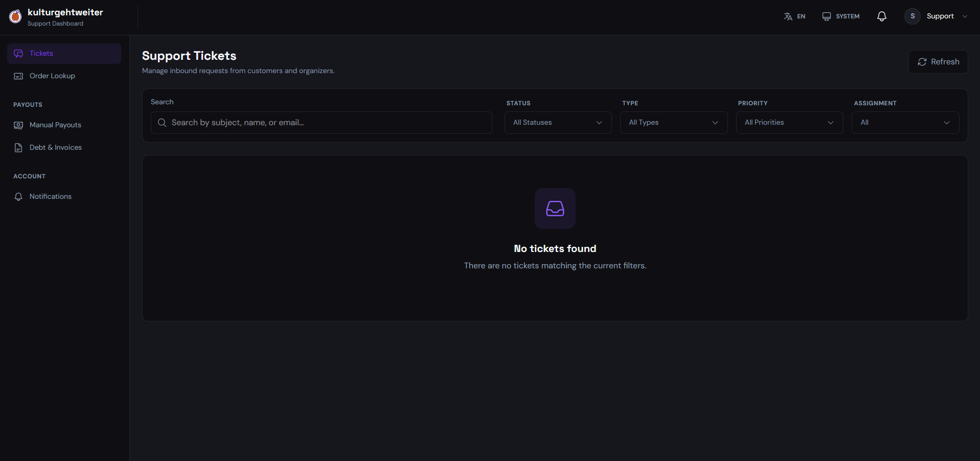Click the ACCOUNT section label
This screenshot has width=980, height=461.
coord(29,176)
